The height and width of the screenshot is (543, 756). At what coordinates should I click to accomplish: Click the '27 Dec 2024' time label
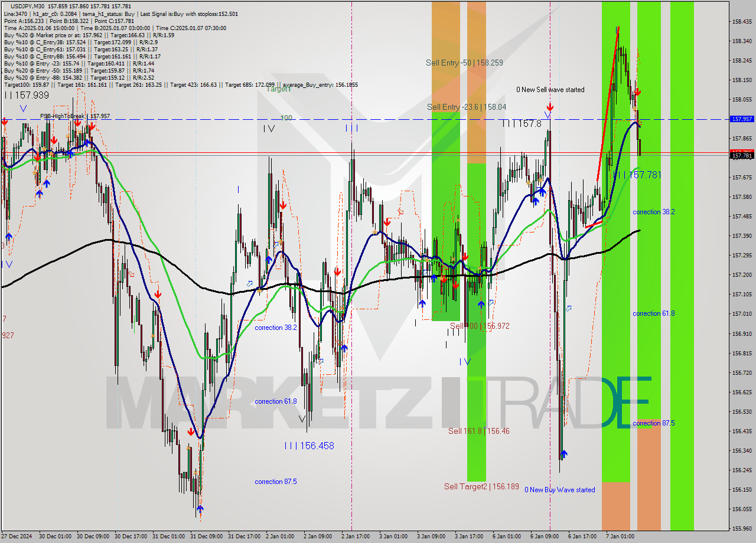[17, 537]
